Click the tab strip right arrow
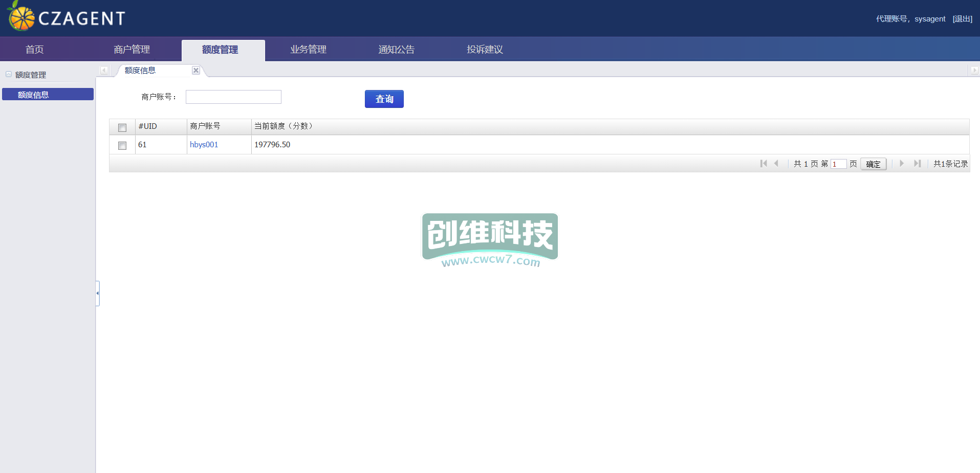The width and height of the screenshot is (980, 473). point(974,71)
